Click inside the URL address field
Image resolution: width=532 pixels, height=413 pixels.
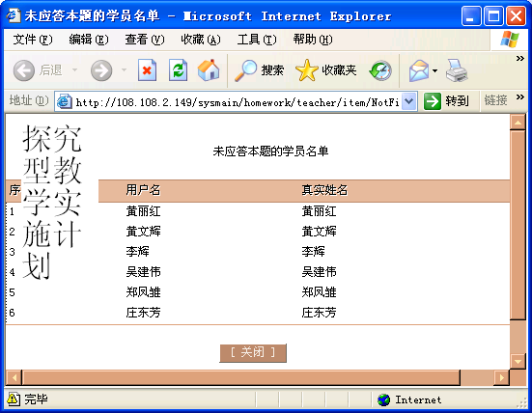tap(236, 101)
